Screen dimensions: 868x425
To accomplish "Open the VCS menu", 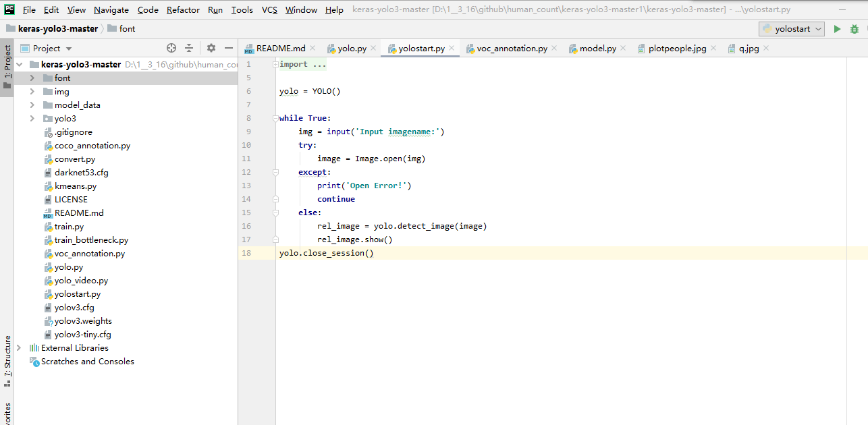I will [x=269, y=10].
